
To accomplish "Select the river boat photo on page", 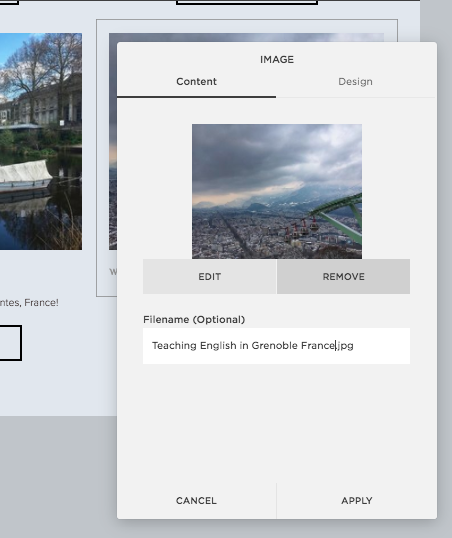I will (41, 141).
